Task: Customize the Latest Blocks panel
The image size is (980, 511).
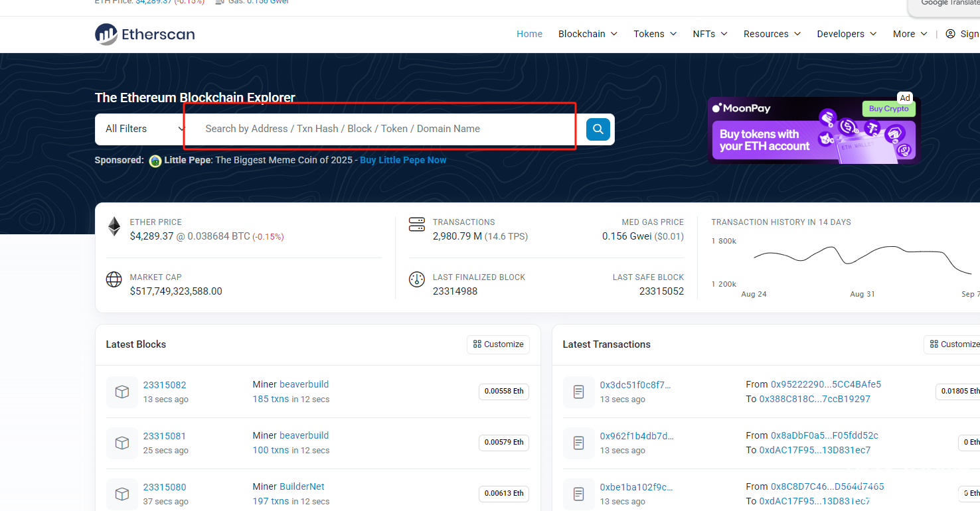Action: point(498,344)
